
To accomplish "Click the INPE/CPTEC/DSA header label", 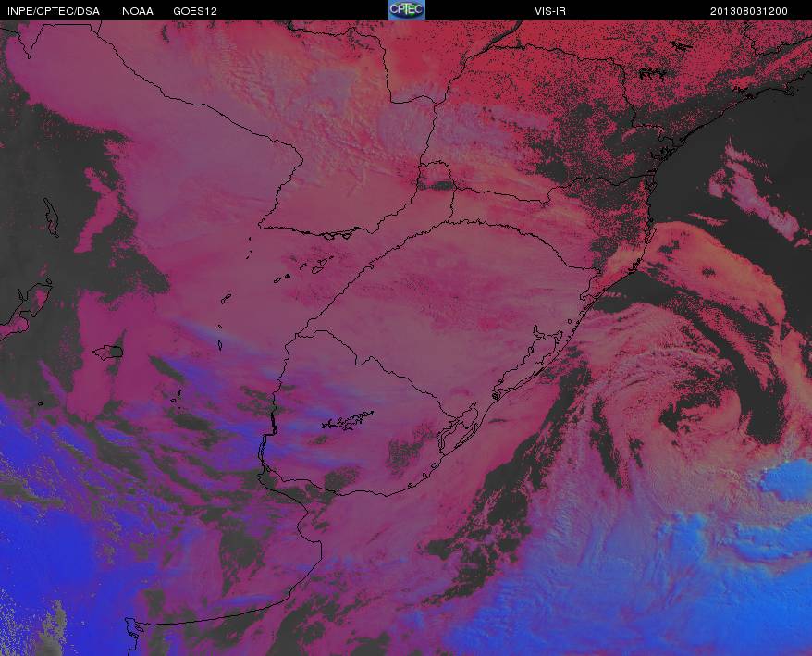I will (54, 11).
